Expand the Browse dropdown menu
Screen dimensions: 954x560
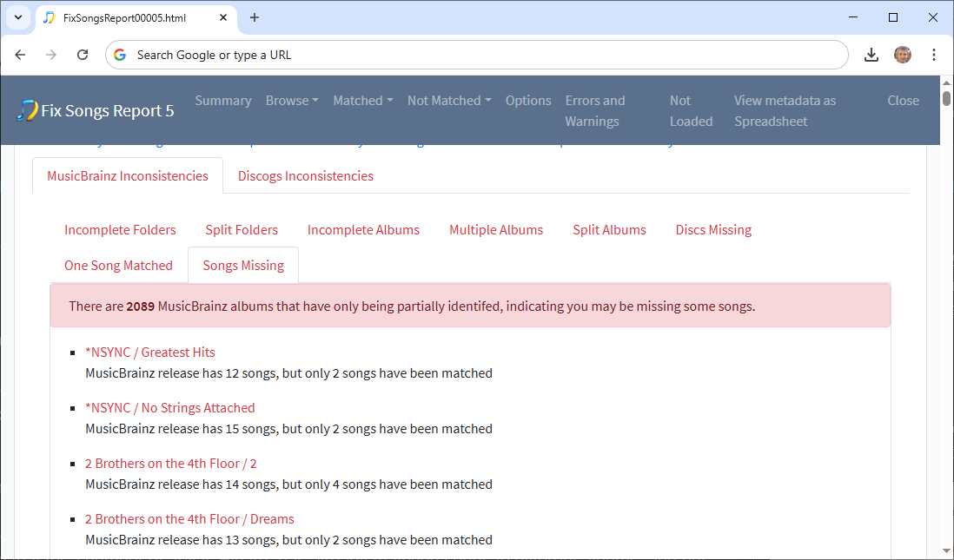tap(292, 101)
